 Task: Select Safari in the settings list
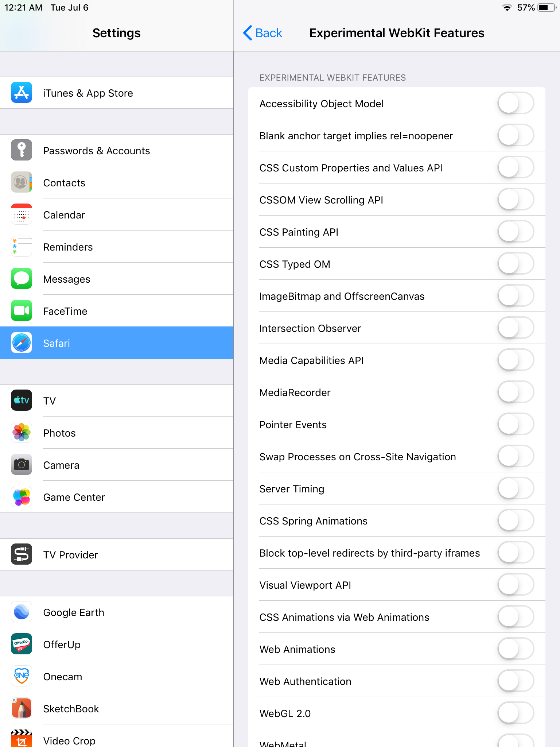pos(117,343)
